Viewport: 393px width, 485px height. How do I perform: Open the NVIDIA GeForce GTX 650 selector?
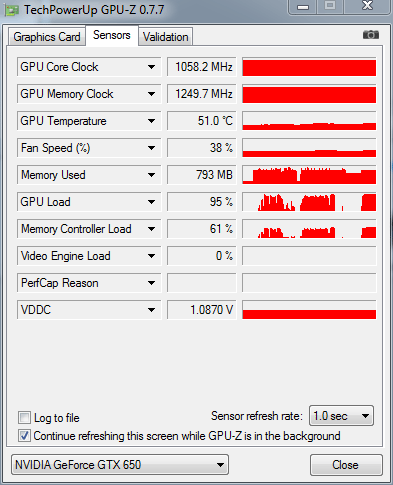click(x=120, y=464)
